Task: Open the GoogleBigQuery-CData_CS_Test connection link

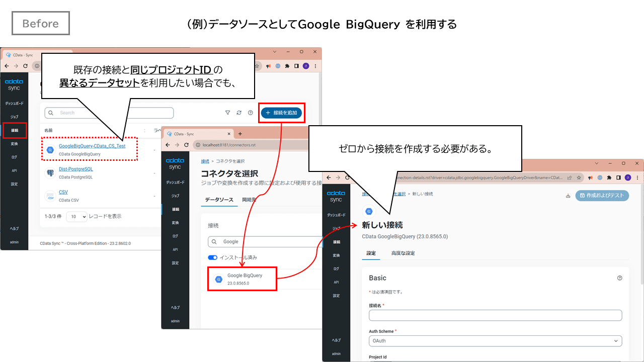Action: [92, 146]
